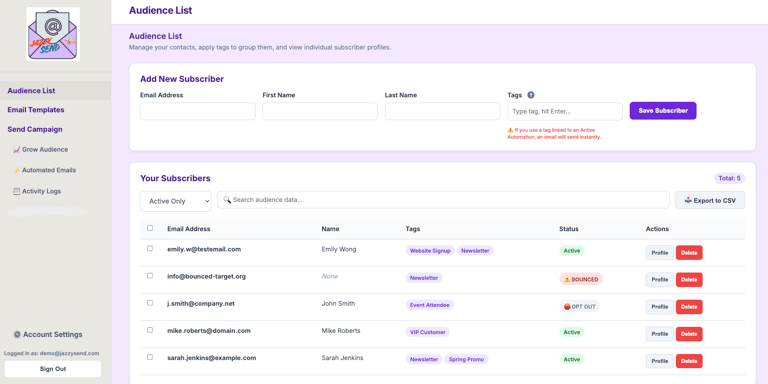Click the Last Name input field
The image size is (768, 384).
[x=442, y=111]
